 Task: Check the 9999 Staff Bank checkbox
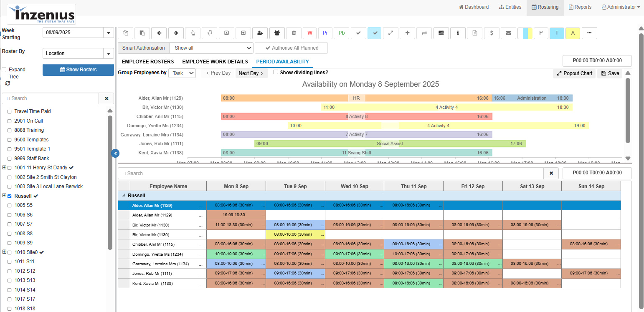[x=9, y=159]
